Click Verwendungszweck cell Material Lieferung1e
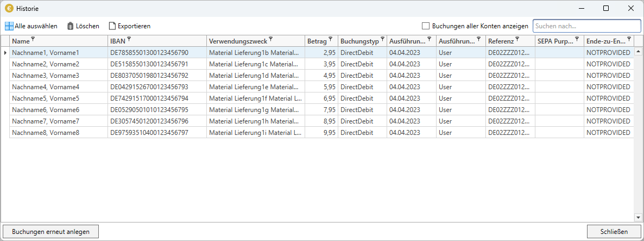 point(255,87)
